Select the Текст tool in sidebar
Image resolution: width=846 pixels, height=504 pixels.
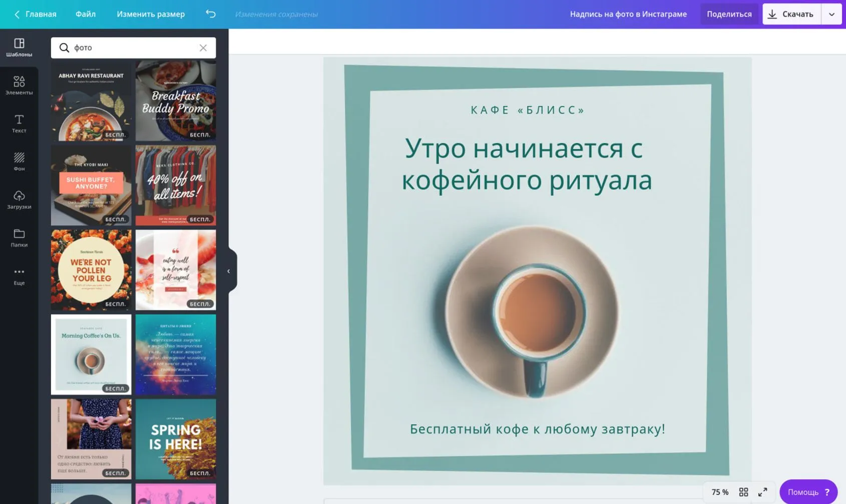(19, 124)
